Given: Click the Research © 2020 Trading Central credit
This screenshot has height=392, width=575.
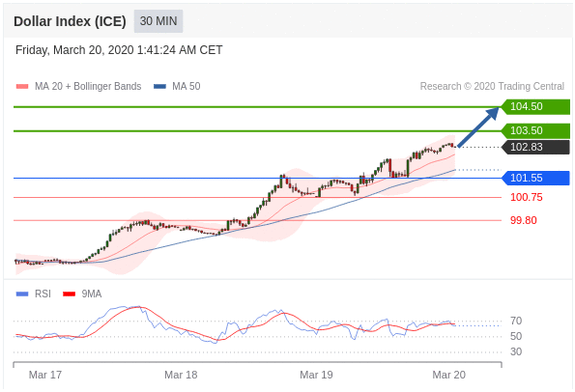Looking at the screenshot, I should click(492, 87).
